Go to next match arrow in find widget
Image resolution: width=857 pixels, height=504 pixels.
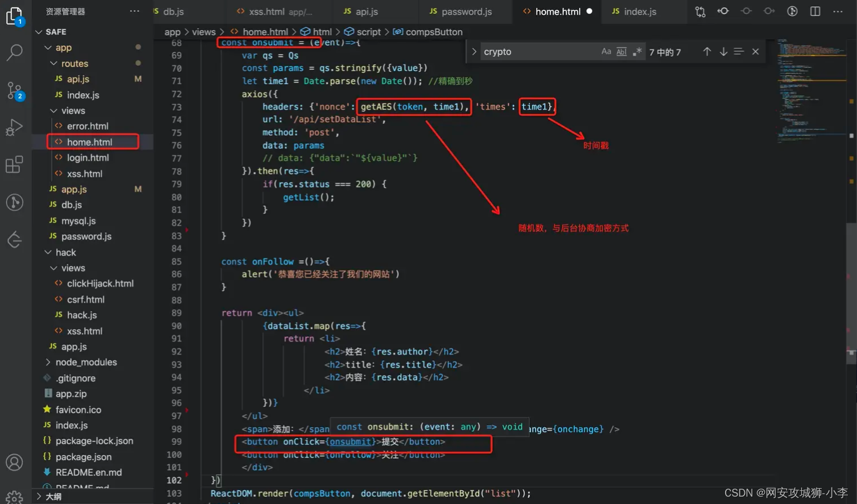point(723,52)
